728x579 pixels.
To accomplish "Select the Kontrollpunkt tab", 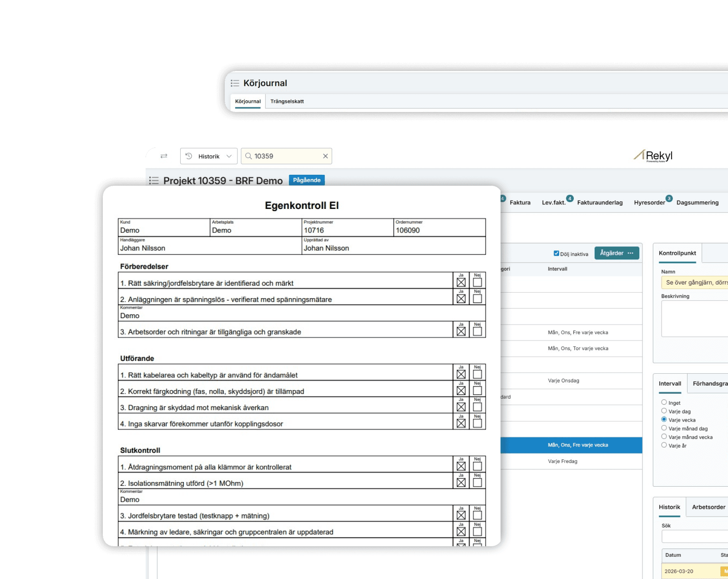I will pyautogui.click(x=677, y=254).
